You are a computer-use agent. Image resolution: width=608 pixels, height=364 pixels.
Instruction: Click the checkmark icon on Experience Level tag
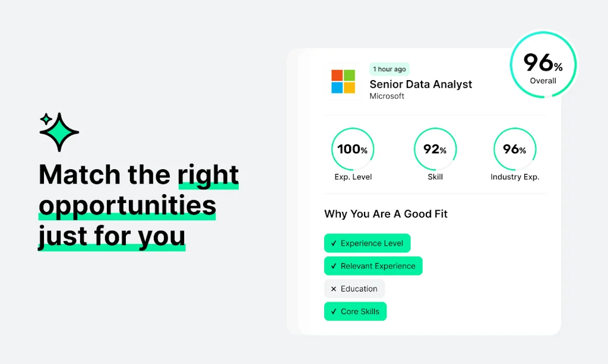click(x=335, y=243)
